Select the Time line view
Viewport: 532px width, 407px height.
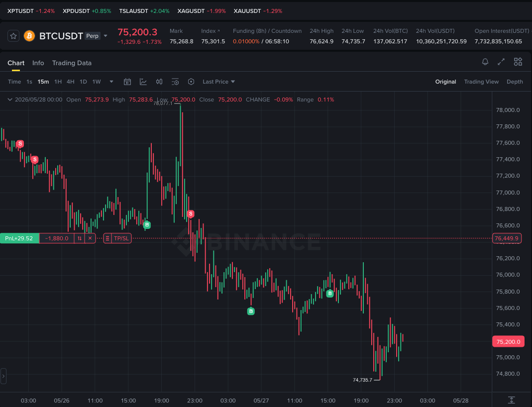[14, 82]
